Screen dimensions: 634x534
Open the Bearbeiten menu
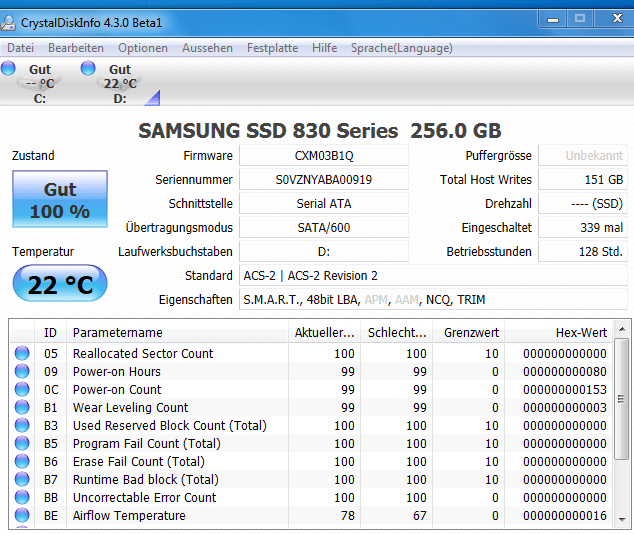(76, 48)
